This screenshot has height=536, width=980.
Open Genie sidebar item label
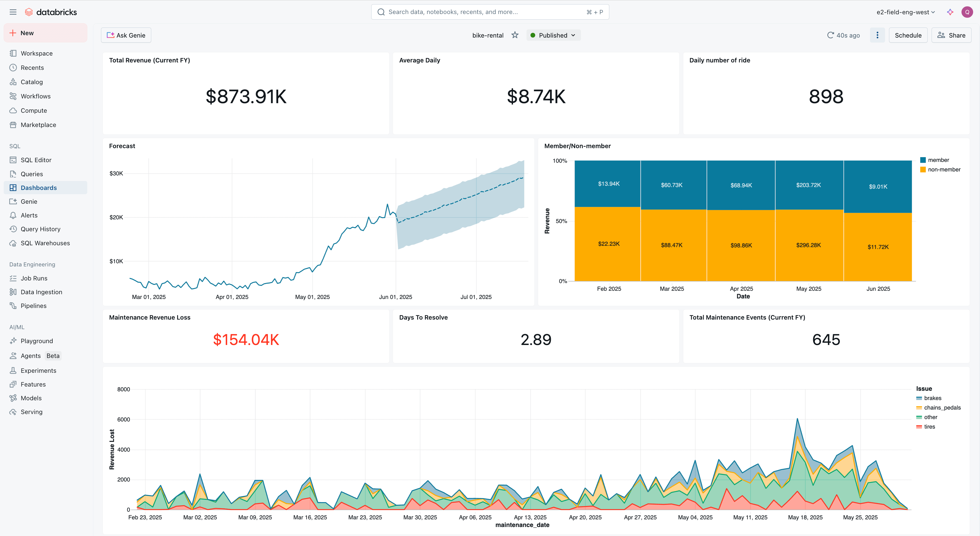tap(29, 201)
